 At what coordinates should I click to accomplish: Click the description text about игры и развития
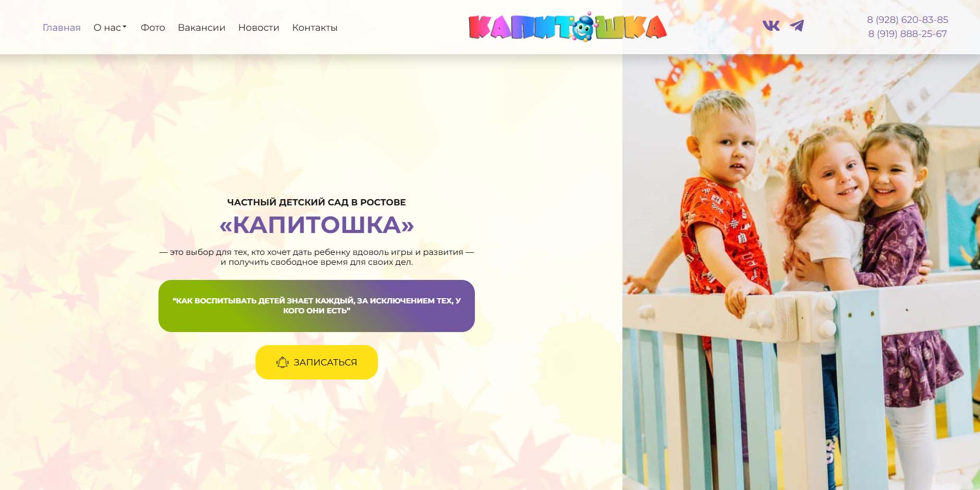[x=316, y=257]
